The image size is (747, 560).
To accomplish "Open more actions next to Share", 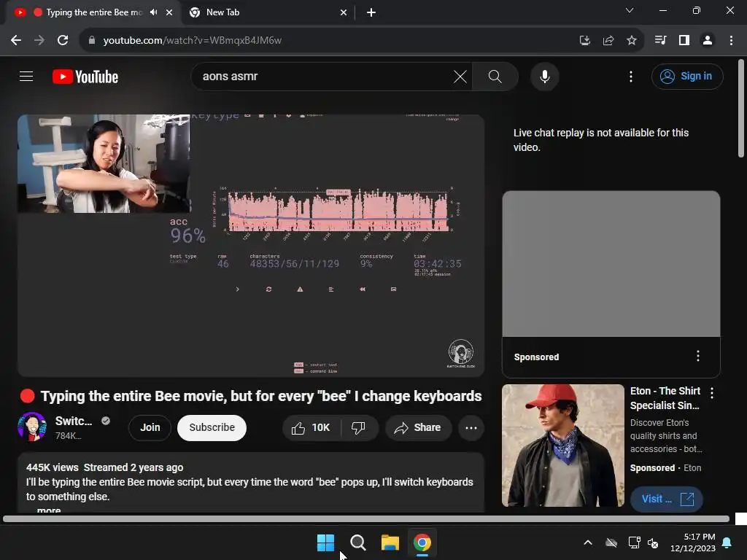I will click(471, 427).
